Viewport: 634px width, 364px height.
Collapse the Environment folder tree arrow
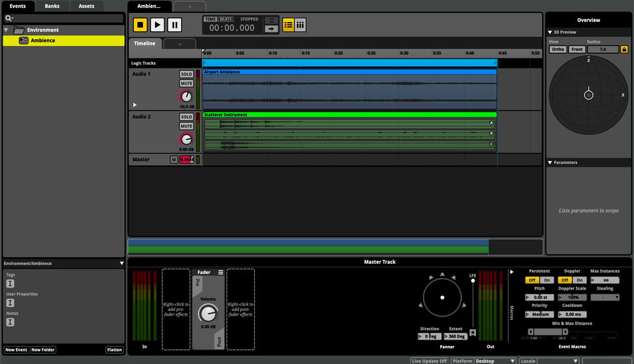pyautogui.click(x=6, y=30)
